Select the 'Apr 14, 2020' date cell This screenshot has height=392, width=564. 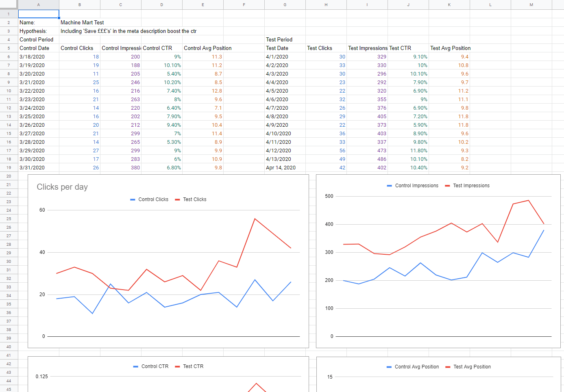coord(281,168)
